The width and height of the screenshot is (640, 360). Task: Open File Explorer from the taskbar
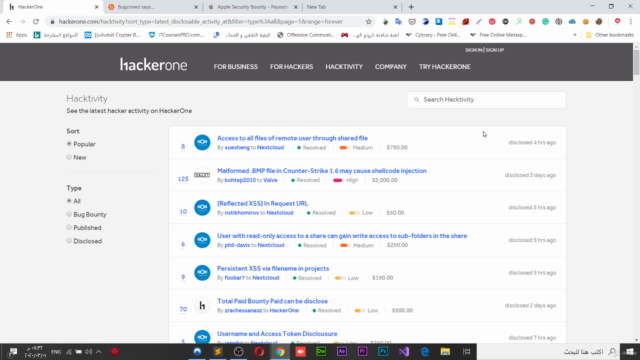pos(445,351)
